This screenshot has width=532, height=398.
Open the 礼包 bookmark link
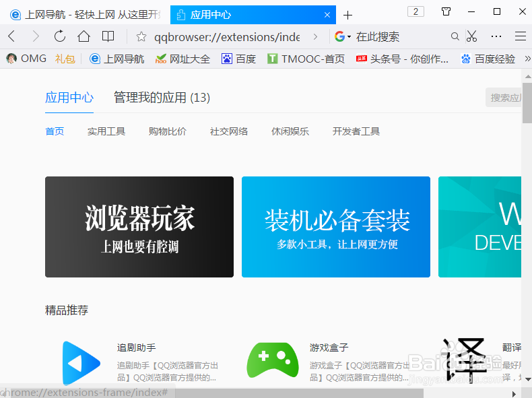[65, 59]
